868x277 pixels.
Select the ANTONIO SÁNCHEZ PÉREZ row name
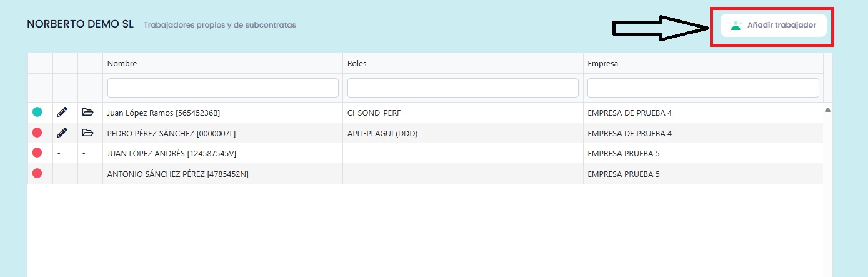178,174
